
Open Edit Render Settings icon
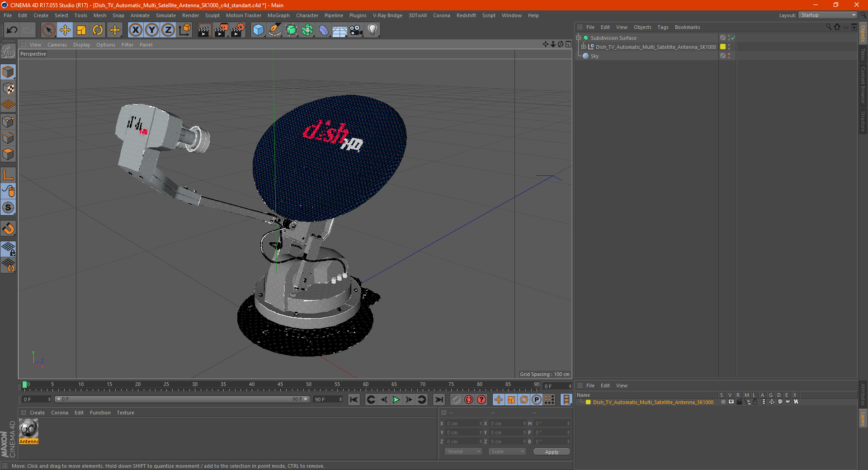pos(237,30)
